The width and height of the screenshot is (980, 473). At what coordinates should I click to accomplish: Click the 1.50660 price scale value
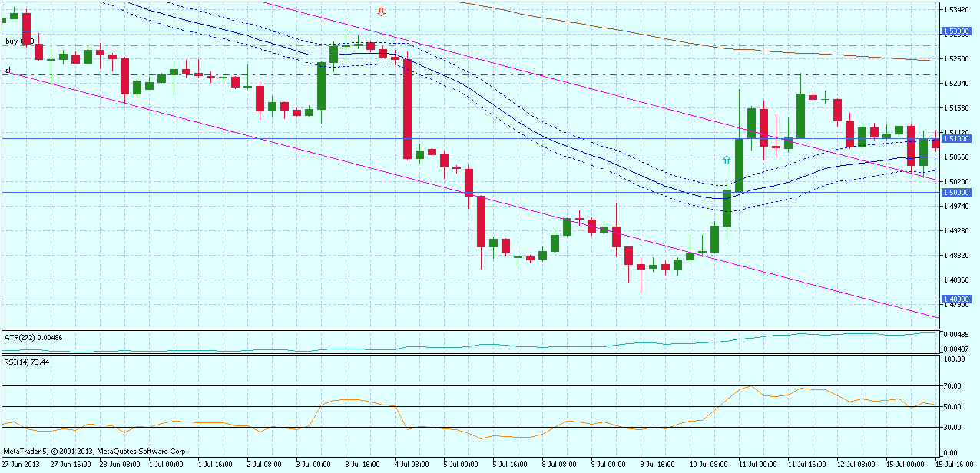[x=957, y=157]
